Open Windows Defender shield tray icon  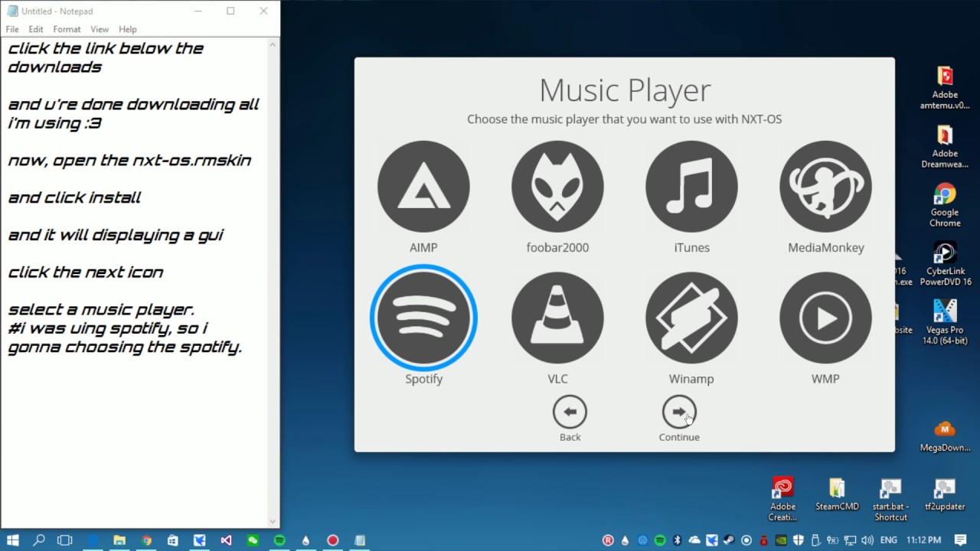point(799,540)
